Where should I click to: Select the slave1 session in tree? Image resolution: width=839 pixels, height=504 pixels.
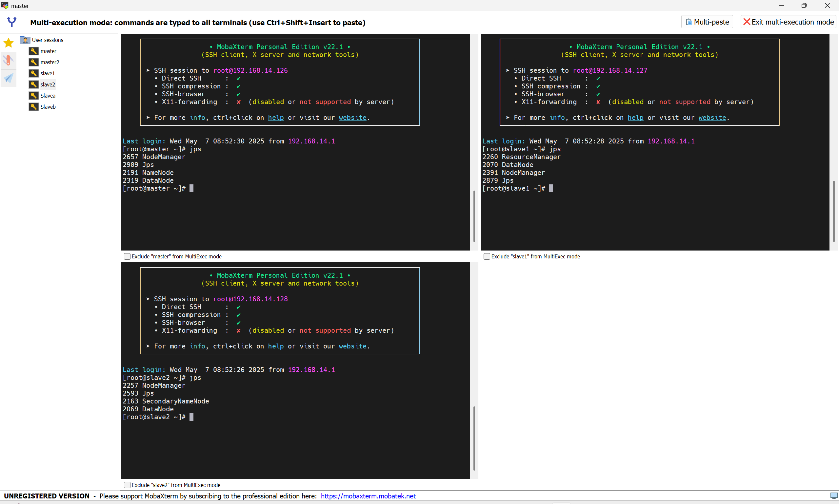[48, 73]
